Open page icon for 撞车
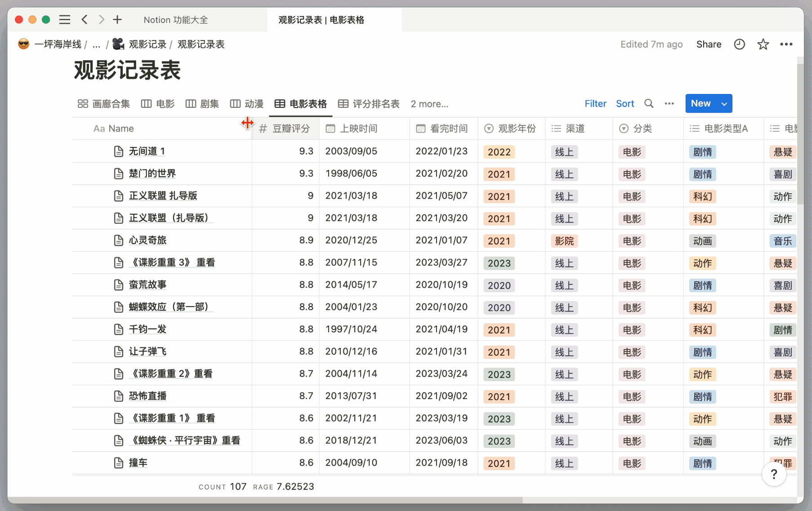Viewport: 812px width, 511px height. click(x=119, y=463)
